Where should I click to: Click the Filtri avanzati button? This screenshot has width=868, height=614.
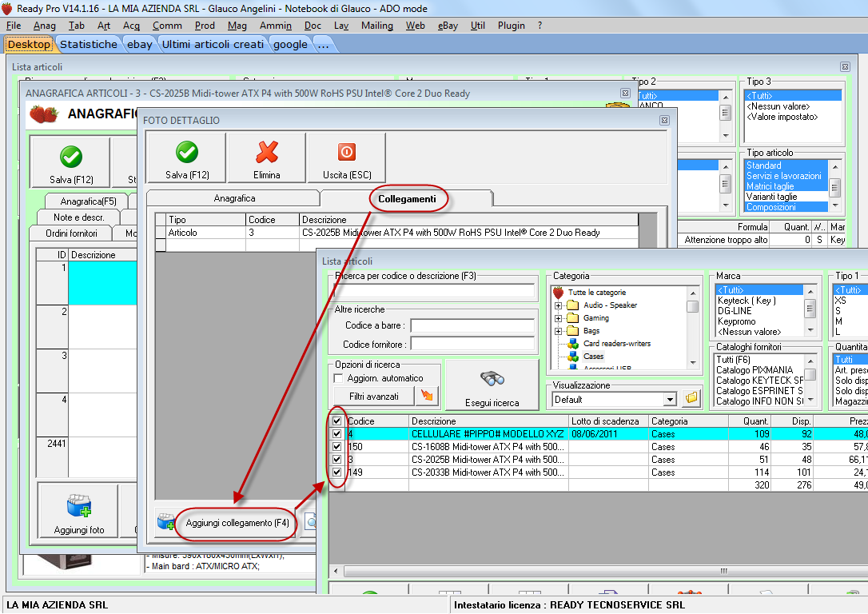pos(374,397)
